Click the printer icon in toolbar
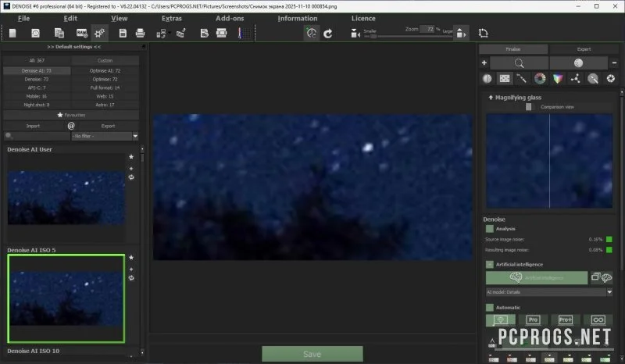 pyautogui.click(x=140, y=33)
